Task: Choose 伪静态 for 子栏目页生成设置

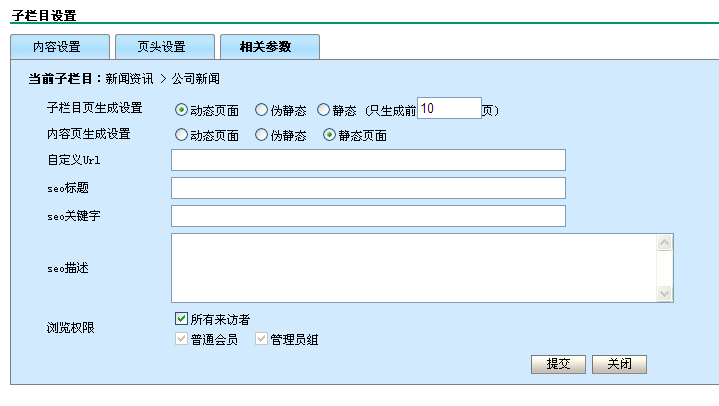Action: point(262,110)
